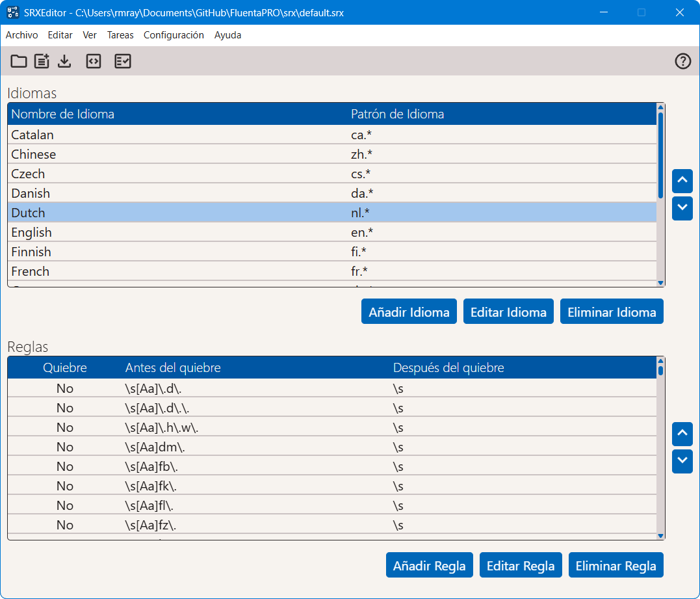The width and height of the screenshot is (700, 599).
Task: Open the Tareas menu
Action: pos(120,35)
